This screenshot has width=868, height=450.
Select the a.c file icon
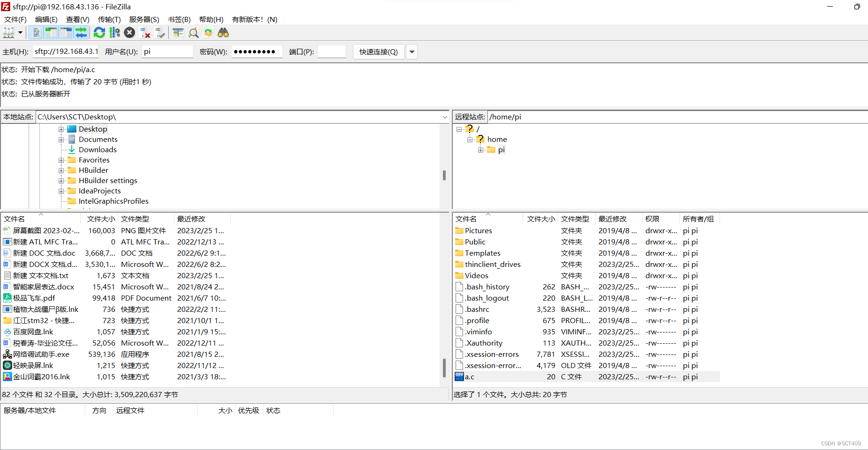click(x=459, y=377)
